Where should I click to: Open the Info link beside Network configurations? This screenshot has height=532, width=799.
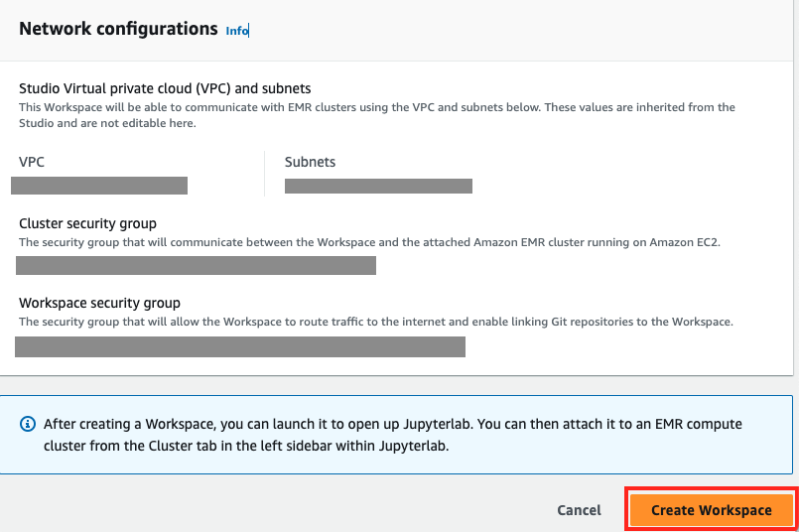[x=237, y=31]
